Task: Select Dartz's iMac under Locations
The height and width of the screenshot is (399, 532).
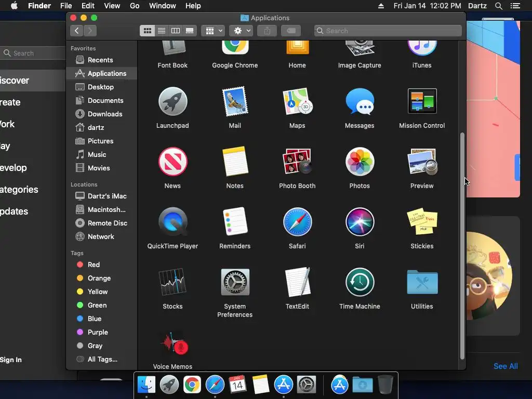Action: point(102,196)
